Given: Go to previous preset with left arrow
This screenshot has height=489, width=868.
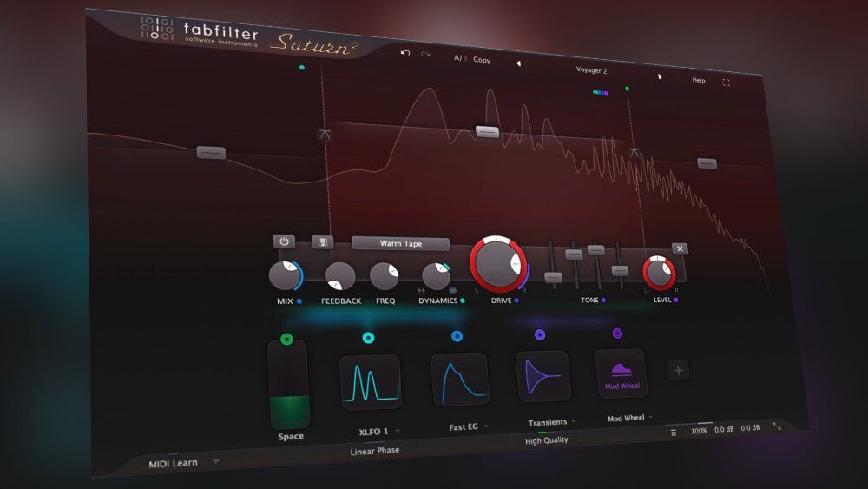Looking at the screenshot, I should [x=519, y=63].
